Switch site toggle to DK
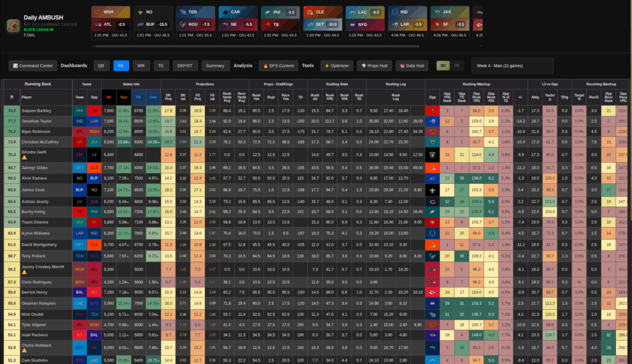The width and height of the screenshot is (632, 364). pos(443,65)
